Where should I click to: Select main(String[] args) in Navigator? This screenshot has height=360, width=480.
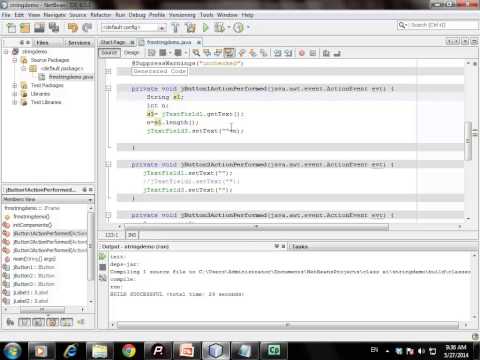34,259
